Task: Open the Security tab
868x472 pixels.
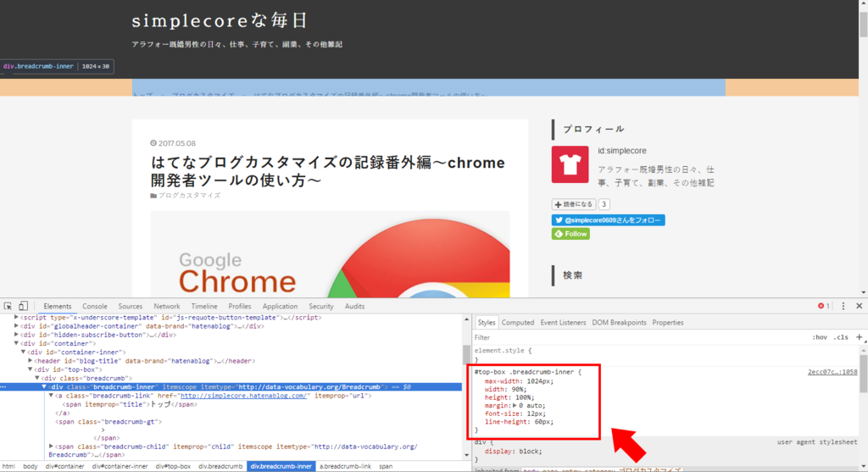Action: click(x=321, y=306)
